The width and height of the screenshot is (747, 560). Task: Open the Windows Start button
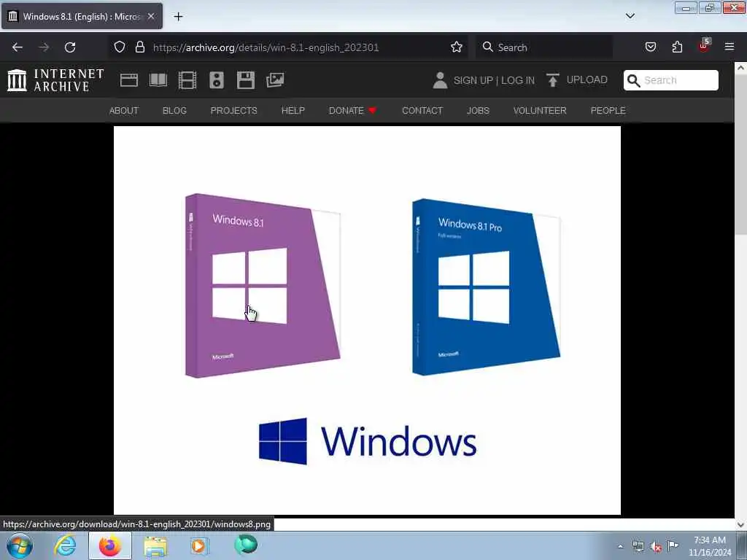click(x=20, y=545)
